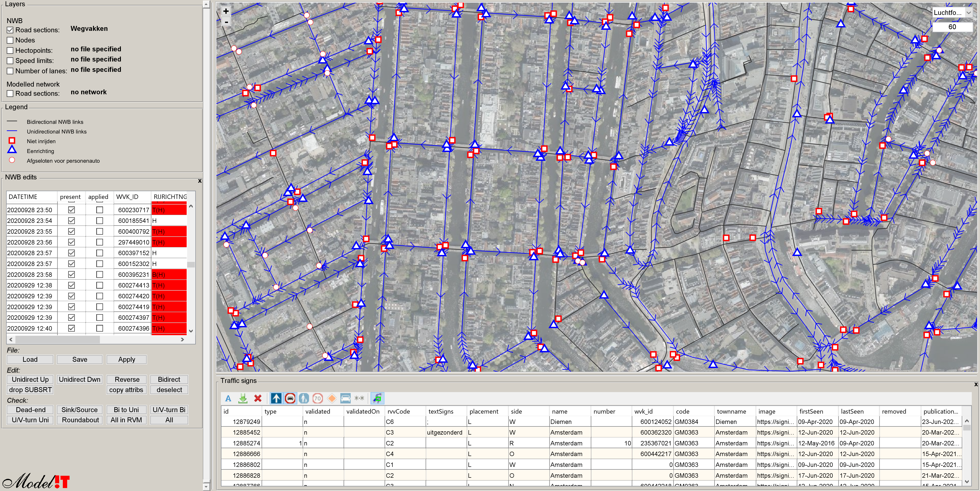Click the Save file button
Image resolution: width=980 pixels, height=491 pixels.
(x=80, y=359)
